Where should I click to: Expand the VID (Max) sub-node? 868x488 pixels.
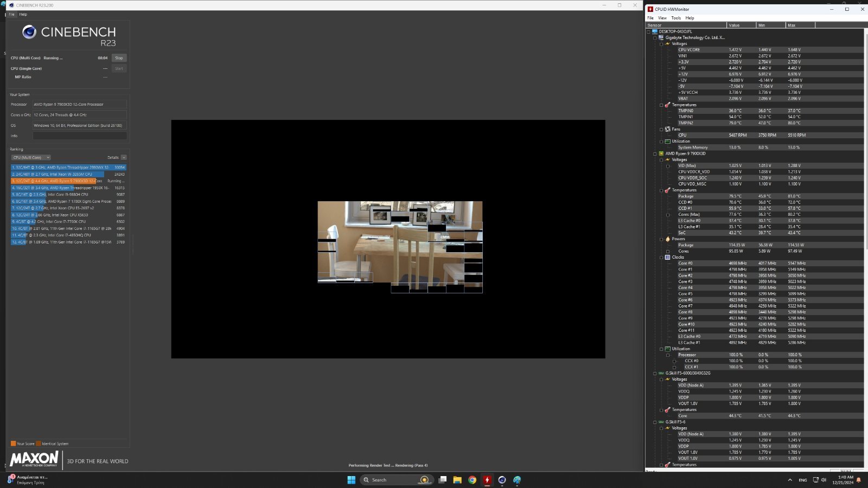tap(668, 166)
